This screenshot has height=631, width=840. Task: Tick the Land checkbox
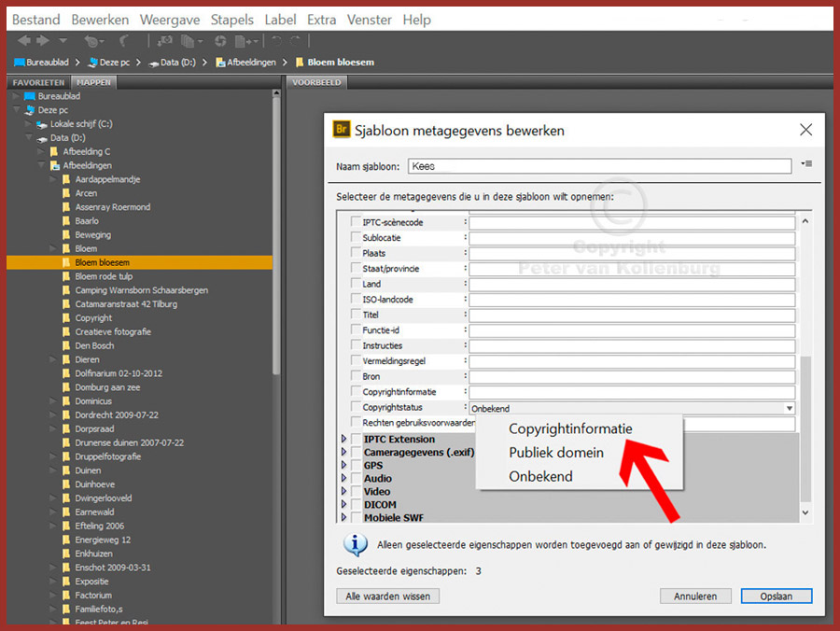(356, 284)
